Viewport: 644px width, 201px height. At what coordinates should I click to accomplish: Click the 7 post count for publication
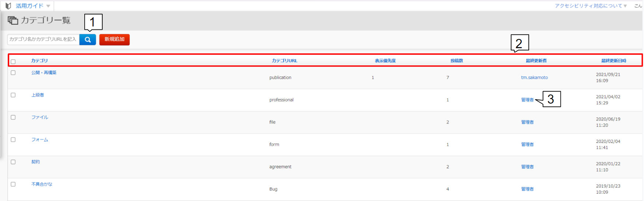[x=448, y=78]
